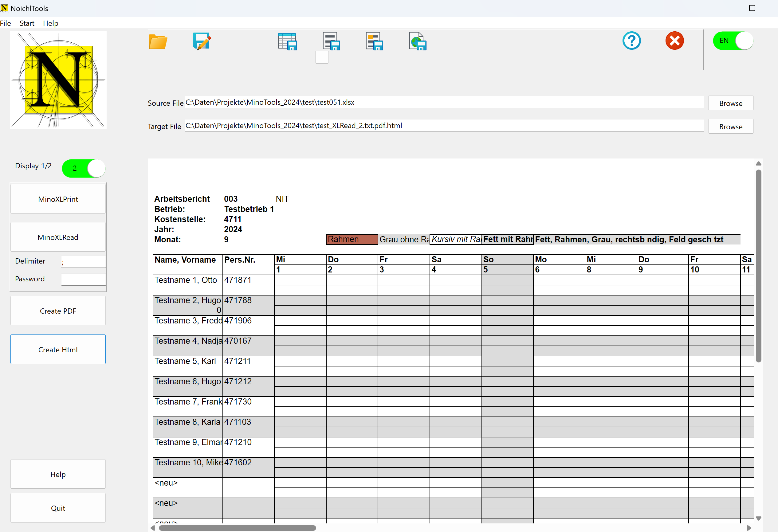Focus the Password input field
Viewport: 778px width, 532px height.
tap(83, 280)
